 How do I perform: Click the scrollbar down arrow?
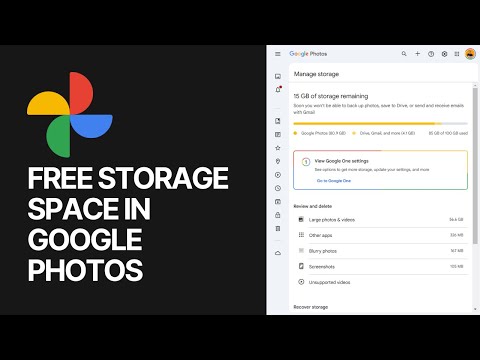(x=475, y=309)
